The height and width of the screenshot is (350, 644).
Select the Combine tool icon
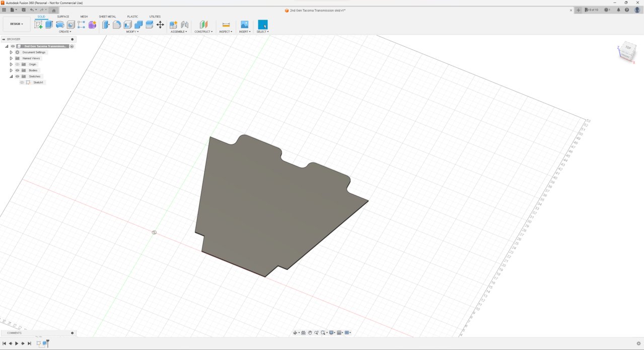point(138,25)
